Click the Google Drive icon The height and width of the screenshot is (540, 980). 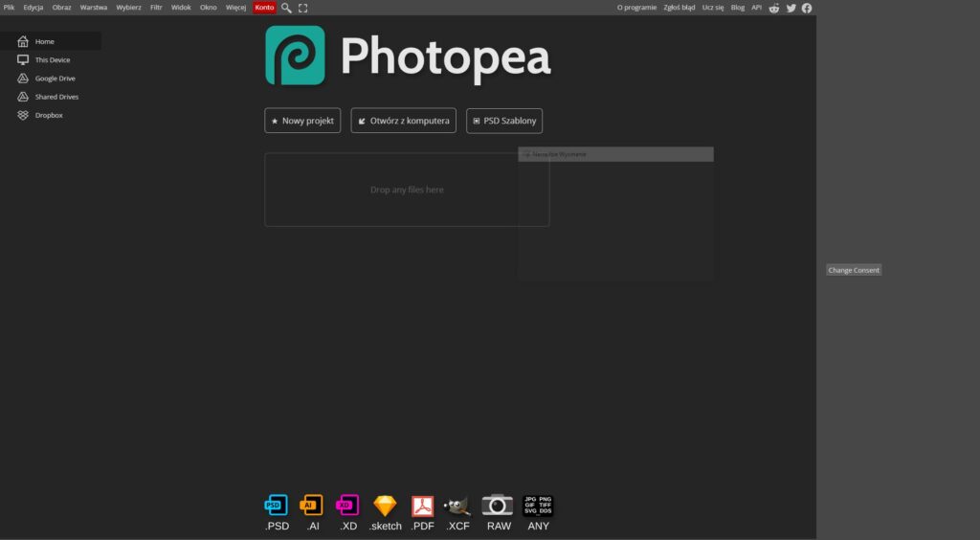coord(23,79)
